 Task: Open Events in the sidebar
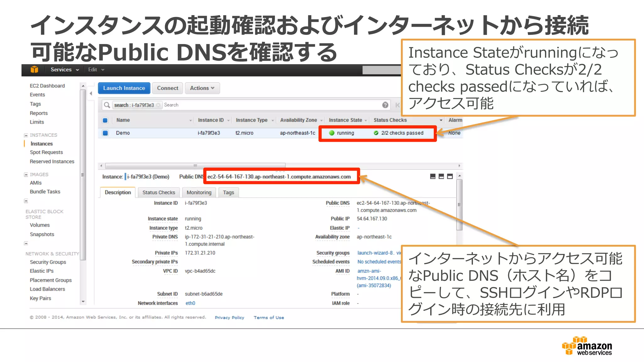tap(37, 95)
